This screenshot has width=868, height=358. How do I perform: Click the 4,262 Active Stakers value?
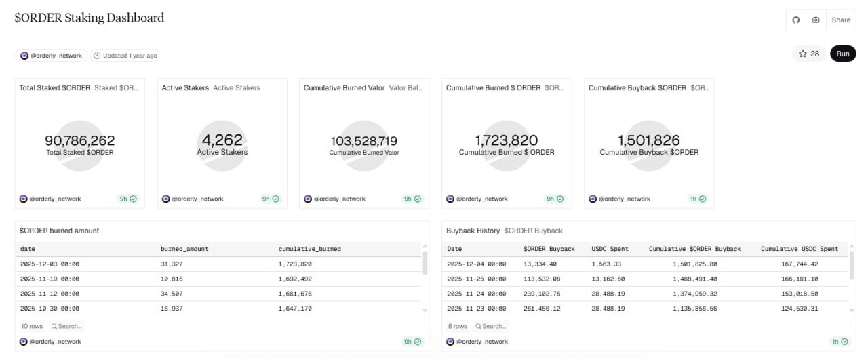(222, 140)
